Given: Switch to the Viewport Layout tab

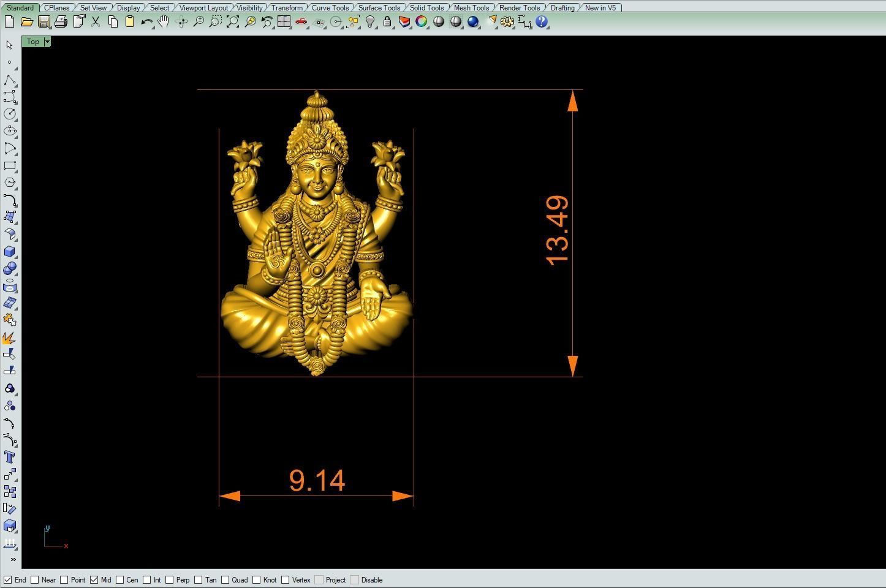Looking at the screenshot, I should point(203,8).
